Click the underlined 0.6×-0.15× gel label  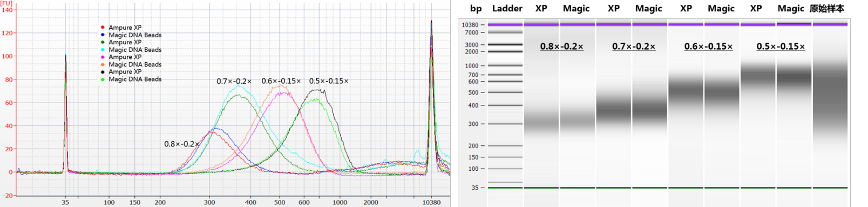click(708, 46)
